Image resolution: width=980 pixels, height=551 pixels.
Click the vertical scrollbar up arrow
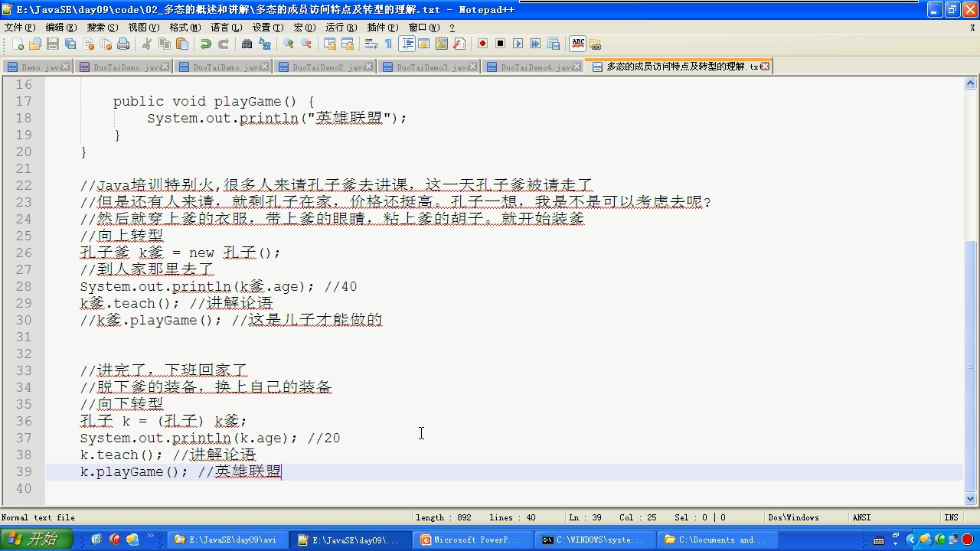(971, 83)
